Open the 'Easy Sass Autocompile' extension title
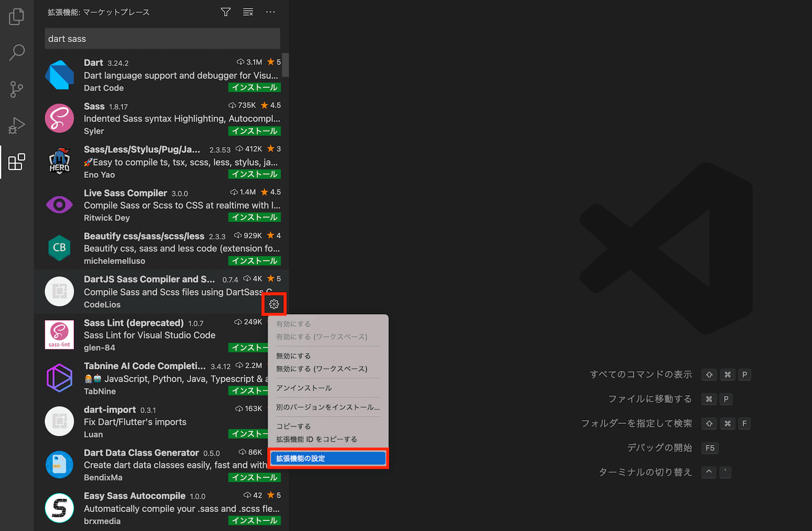Image resolution: width=812 pixels, height=531 pixels. pyautogui.click(x=134, y=495)
